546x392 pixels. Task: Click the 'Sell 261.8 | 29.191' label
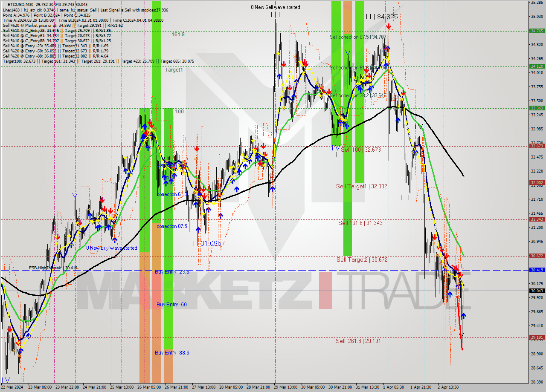click(x=358, y=341)
